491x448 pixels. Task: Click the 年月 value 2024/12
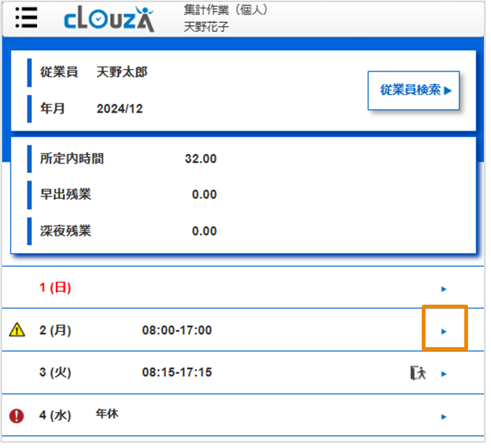[119, 108]
